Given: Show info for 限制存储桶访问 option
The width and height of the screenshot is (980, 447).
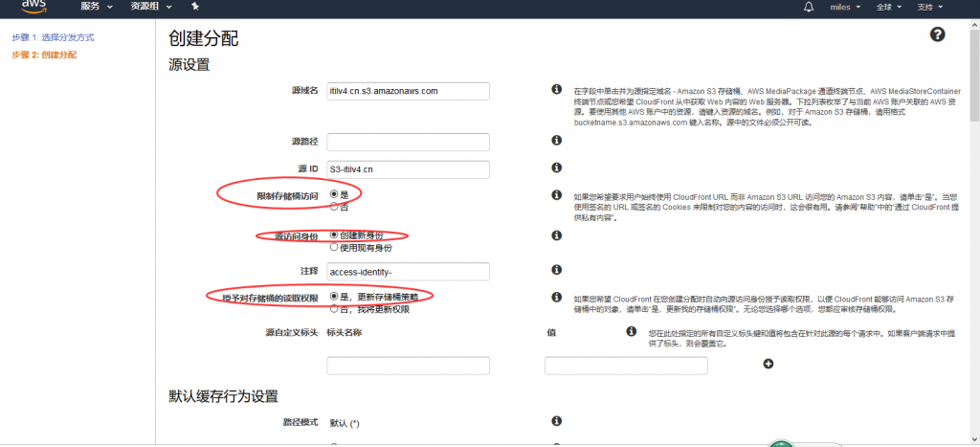Looking at the screenshot, I should (x=556, y=195).
